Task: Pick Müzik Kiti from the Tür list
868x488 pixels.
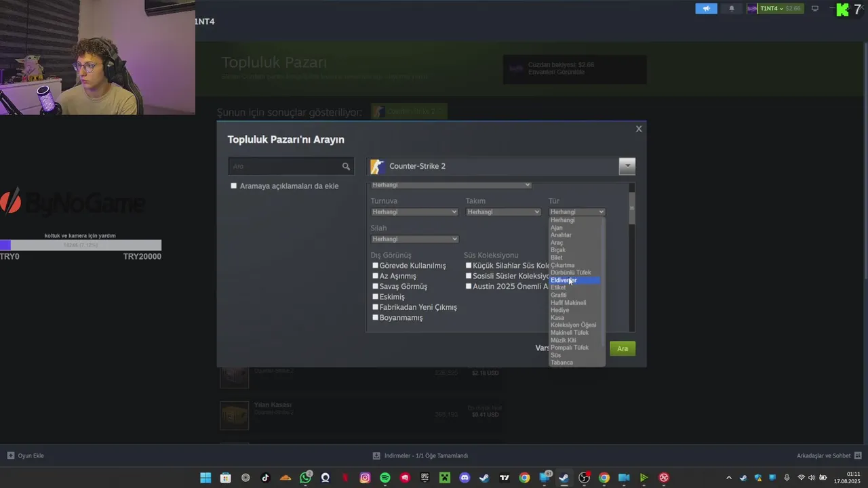Action: point(574,340)
